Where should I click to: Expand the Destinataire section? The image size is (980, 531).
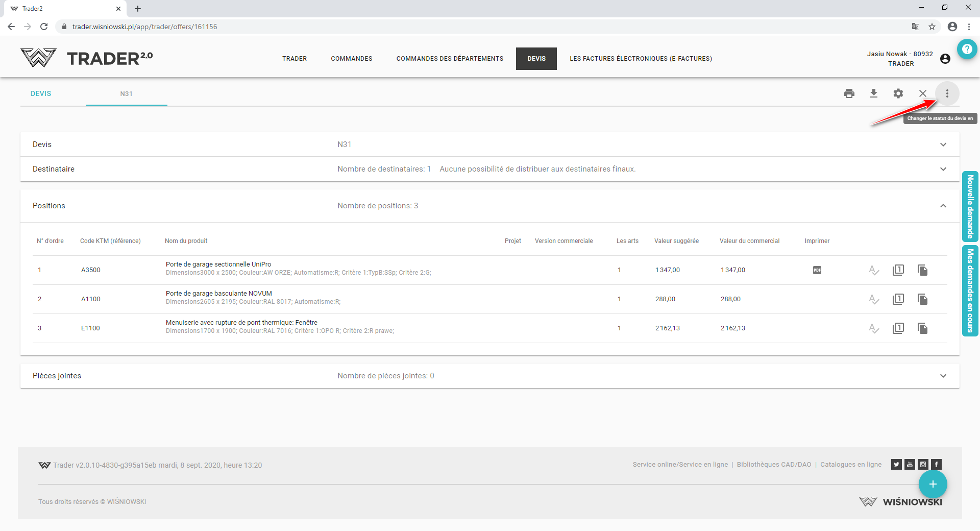(943, 169)
